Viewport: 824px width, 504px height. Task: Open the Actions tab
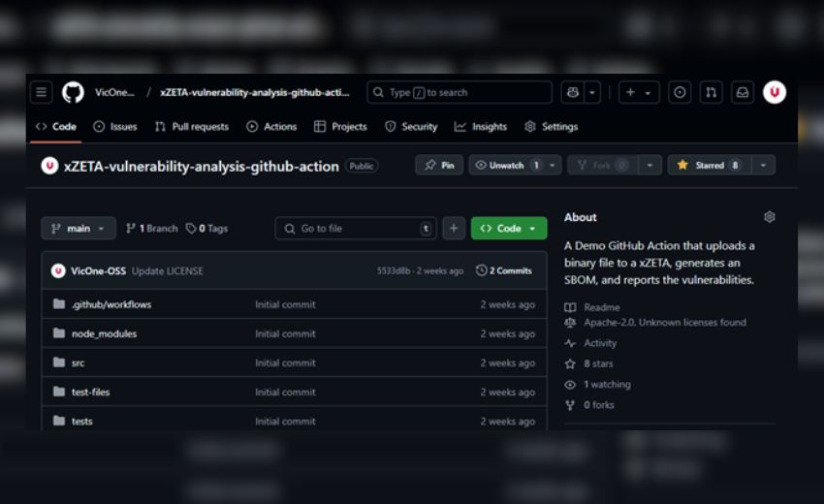271,127
